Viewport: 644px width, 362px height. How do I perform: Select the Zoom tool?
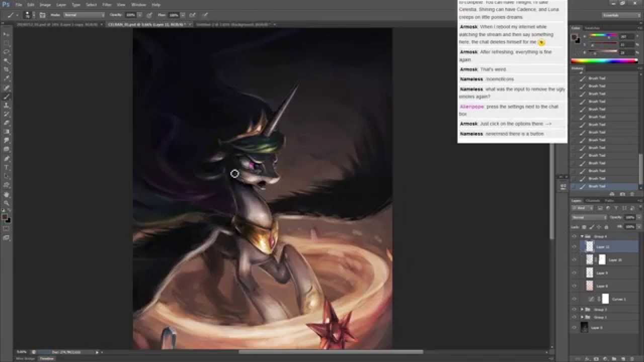pyautogui.click(x=7, y=203)
